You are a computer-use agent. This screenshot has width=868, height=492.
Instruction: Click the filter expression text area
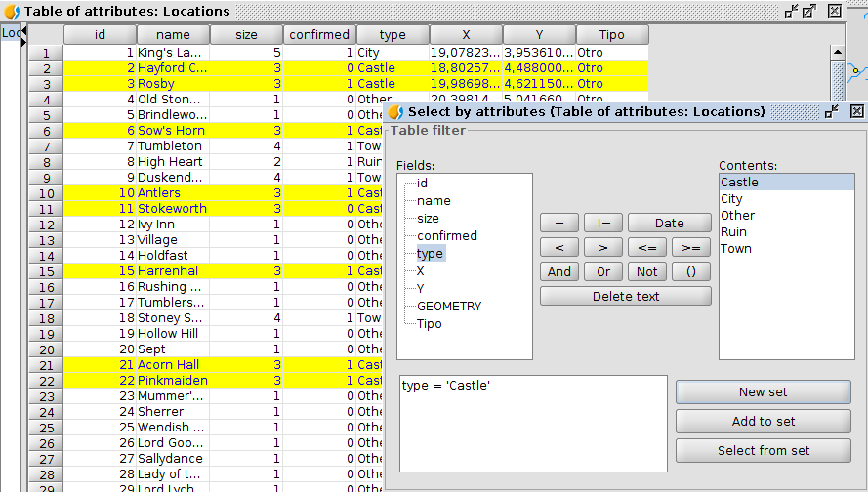pos(531,424)
